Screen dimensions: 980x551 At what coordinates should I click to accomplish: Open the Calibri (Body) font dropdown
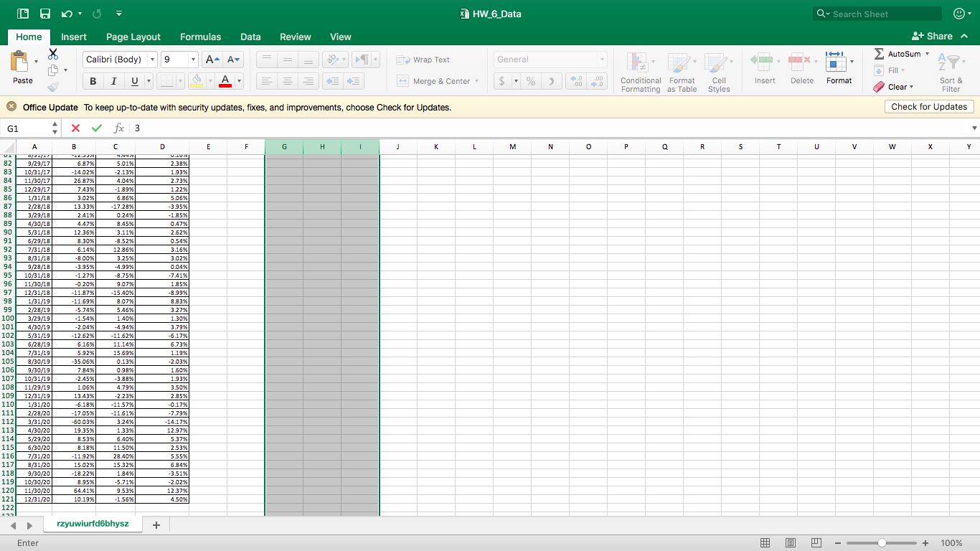[x=152, y=60]
